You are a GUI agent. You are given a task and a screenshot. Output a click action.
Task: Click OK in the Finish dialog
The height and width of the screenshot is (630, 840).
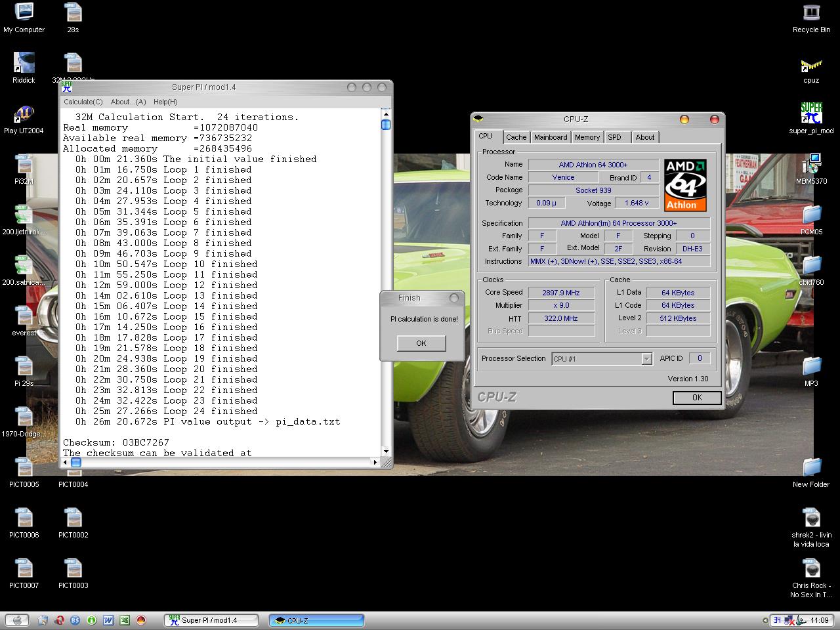pyautogui.click(x=421, y=343)
